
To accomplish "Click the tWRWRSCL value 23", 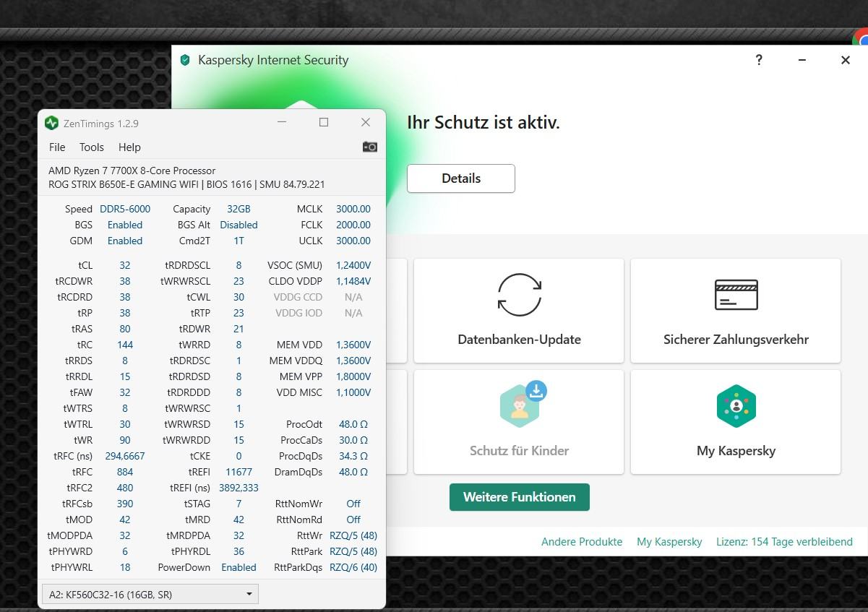I will [x=239, y=281].
